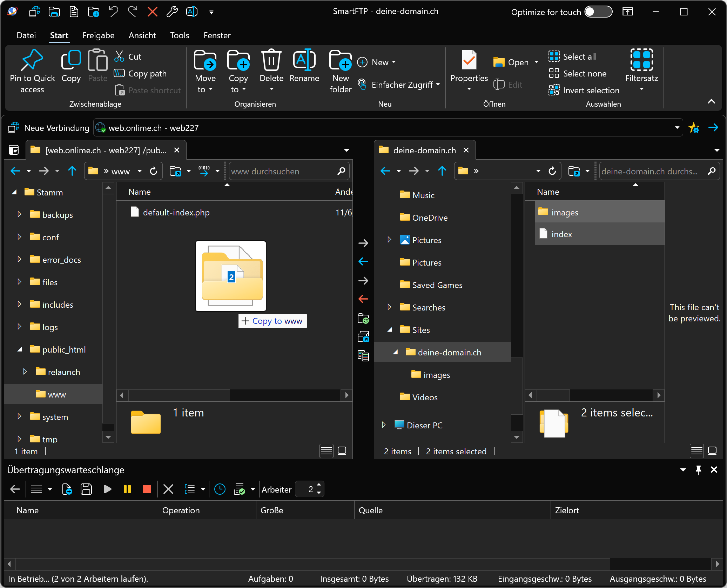Start the transfer queue with play button
This screenshot has height=588, width=727.
click(108, 489)
